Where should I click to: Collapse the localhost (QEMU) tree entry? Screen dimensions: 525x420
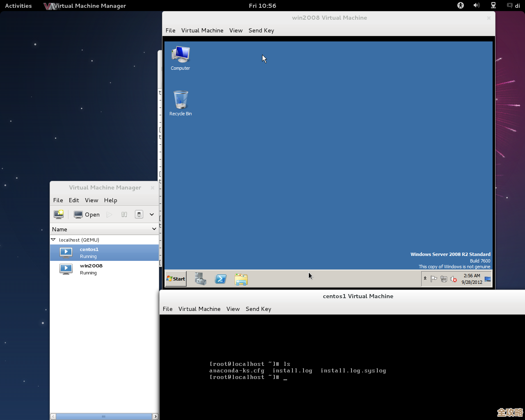[53, 240]
